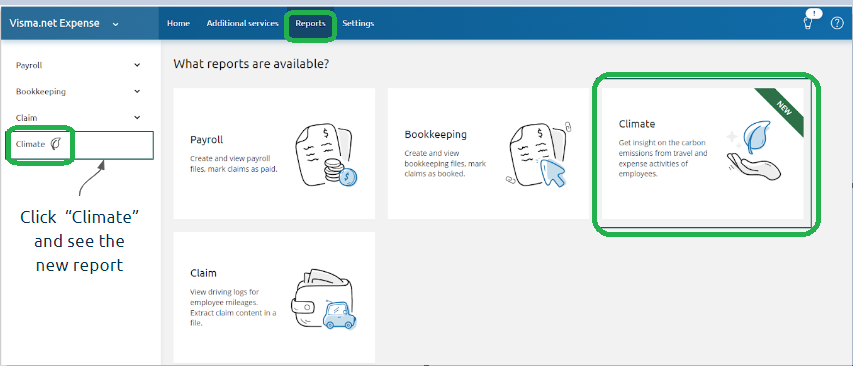The height and width of the screenshot is (366, 853).
Task: Select Claim label in the left sidebar
Action: tap(27, 117)
